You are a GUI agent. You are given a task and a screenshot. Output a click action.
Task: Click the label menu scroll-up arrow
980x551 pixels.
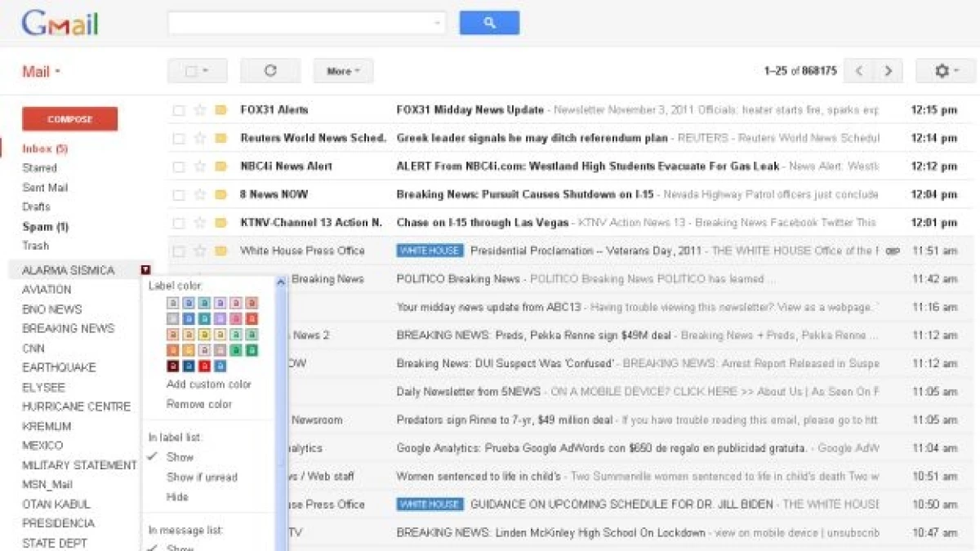coord(282,282)
